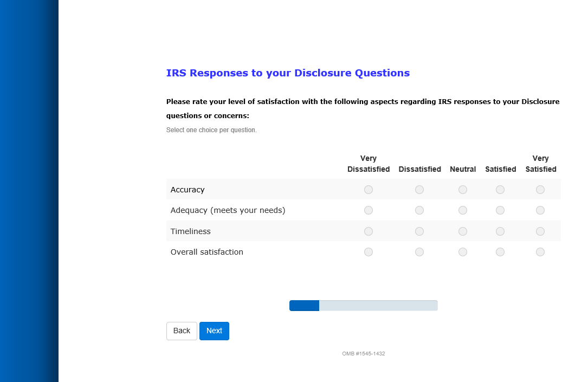This screenshot has height=382, width=588.
Task: Set Timeliness to Very Dissatisfied
Action: [369, 231]
